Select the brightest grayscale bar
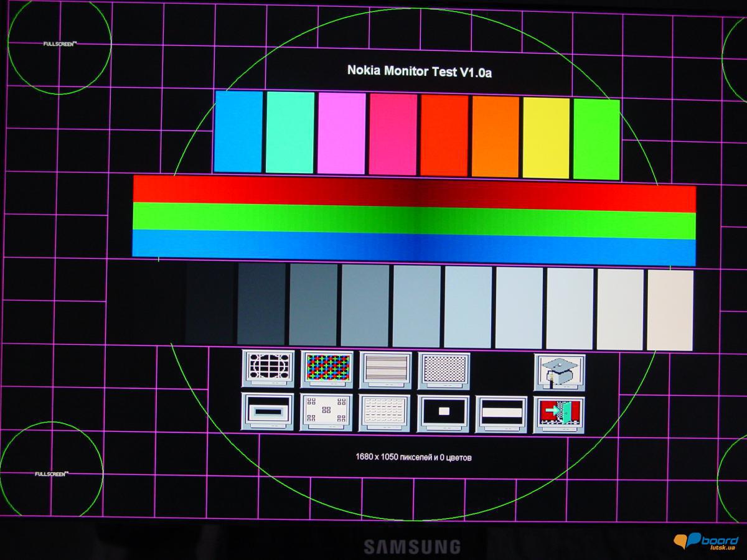This screenshot has height=560, width=747. coord(670,310)
